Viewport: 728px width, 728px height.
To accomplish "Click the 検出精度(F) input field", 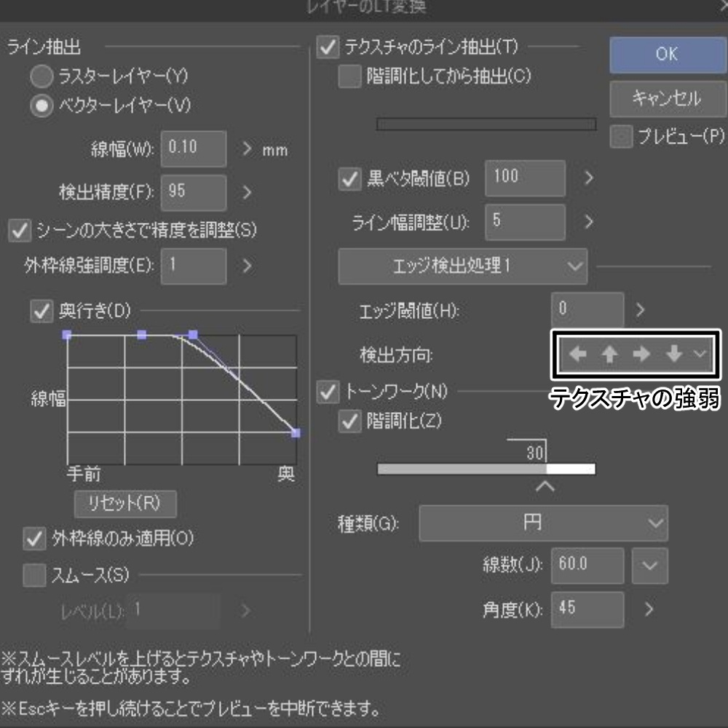I will pyautogui.click(x=193, y=192).
